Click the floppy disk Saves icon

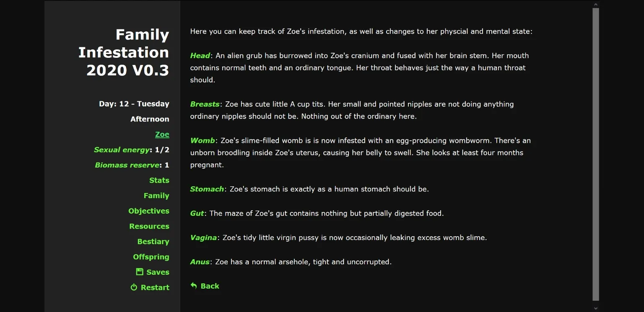click(139, 272)
